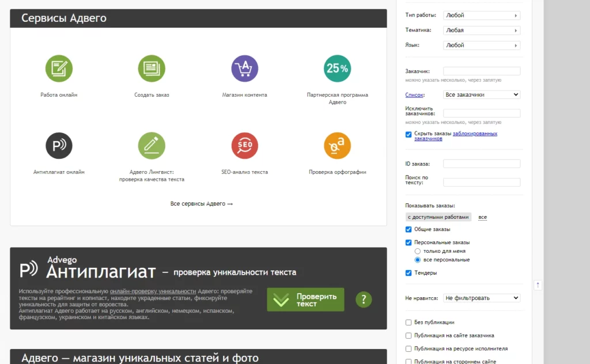Expand the Не фильтровать dropdown
The height and width of the screenshot is (364, 590).
pyautogui.click(x=482, y=298)
